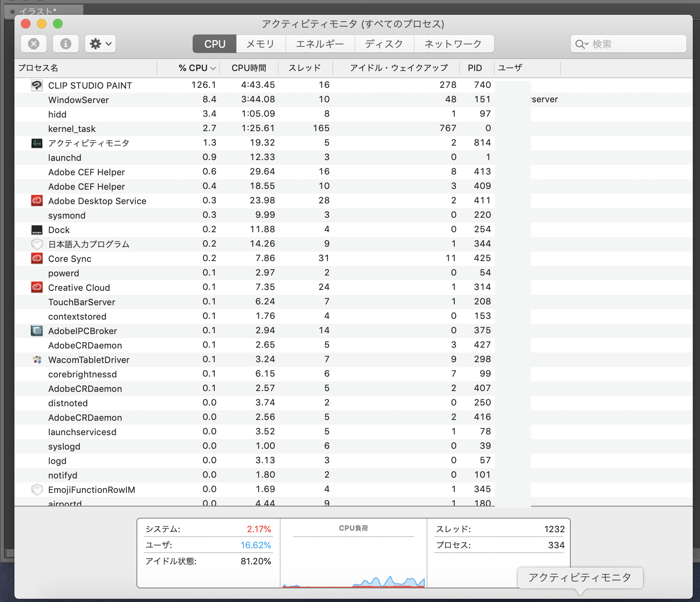Click the EmojiFunctionRowIM process icon
The width and height of the screenshot is (700, 602).
37,489
